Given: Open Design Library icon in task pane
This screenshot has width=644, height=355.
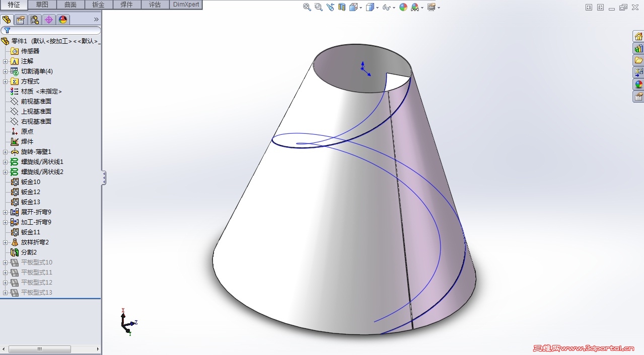Looking at the screenshot, I should click(638, 48).
